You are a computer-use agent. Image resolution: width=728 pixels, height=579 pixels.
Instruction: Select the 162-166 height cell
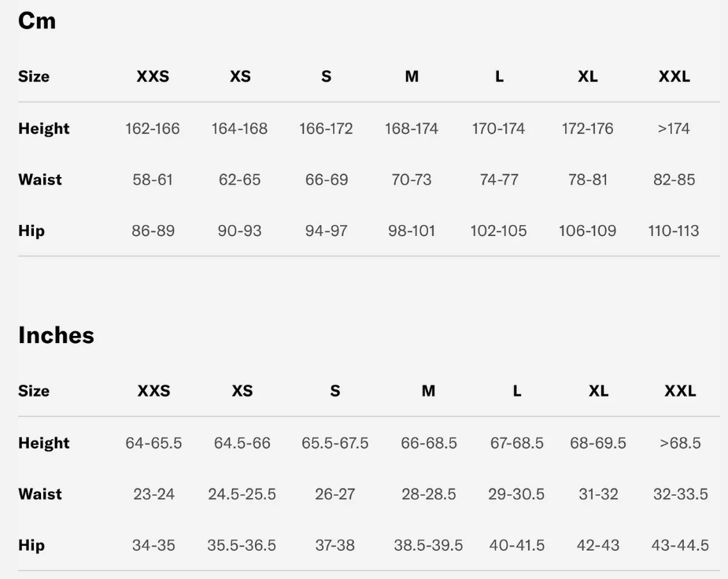[153, 129]
